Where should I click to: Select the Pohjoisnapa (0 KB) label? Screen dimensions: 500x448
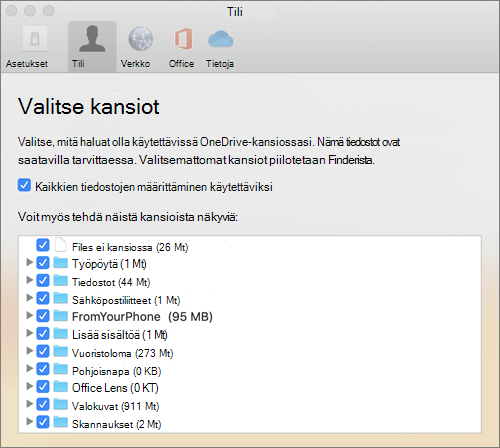tap(117, 371)
